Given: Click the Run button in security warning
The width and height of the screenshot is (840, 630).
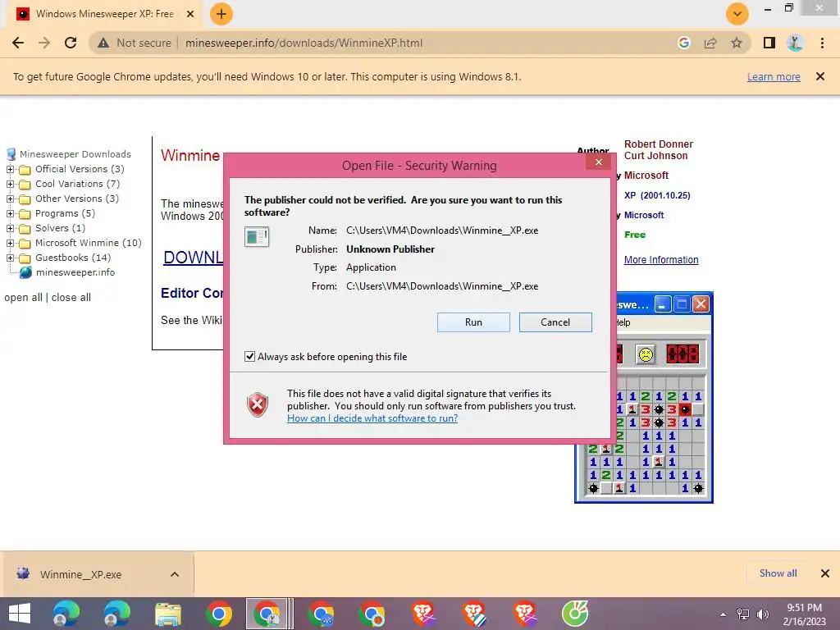Looking at the screenshot, I should [473, 322].
